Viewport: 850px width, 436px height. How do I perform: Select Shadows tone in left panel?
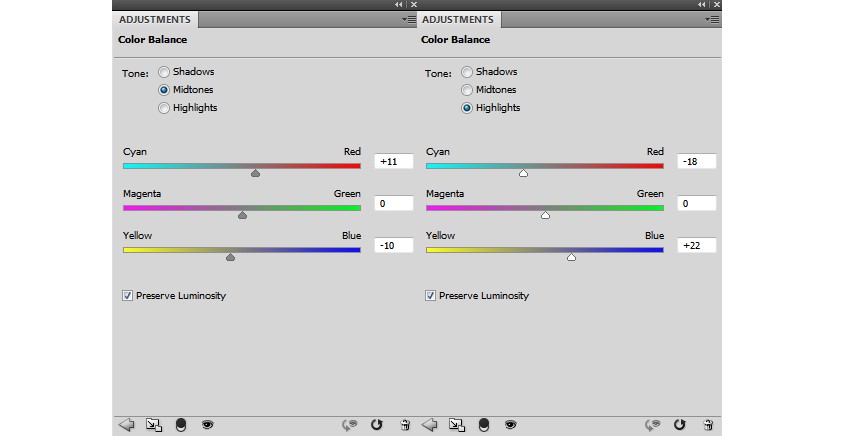point(164,72)
